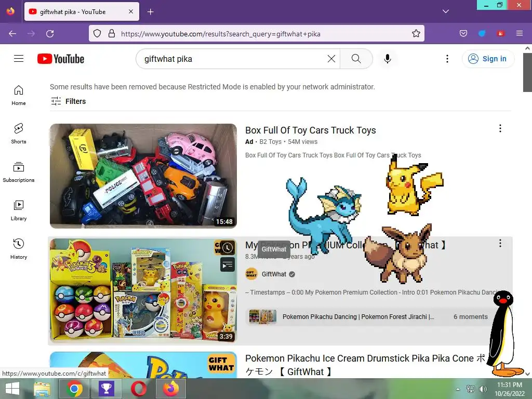This screenshot has height=399, width=532.
Task: Go to the YouTube logo home link
Action: [x=61, y=59]
